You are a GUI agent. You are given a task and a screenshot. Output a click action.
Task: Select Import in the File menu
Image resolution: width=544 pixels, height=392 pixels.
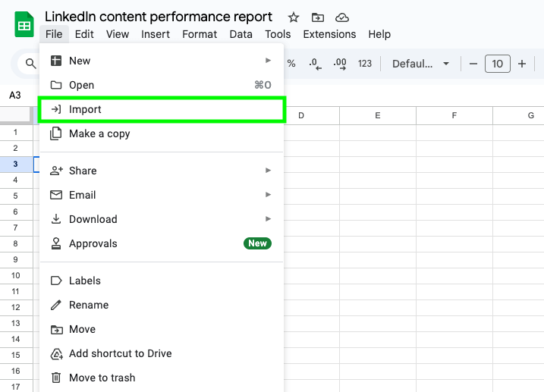click(x=162, y=109)
